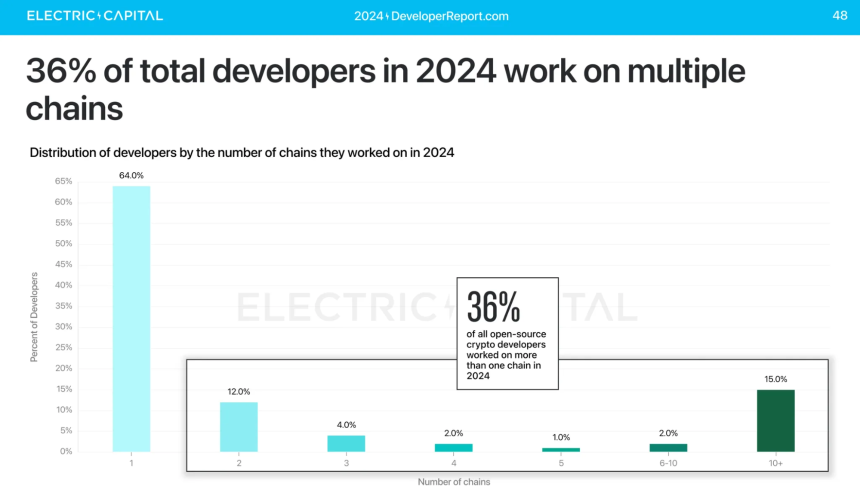Click the '6-10' x-axis tick label
The image size is (860, 490).
click(x=668, y=463)
